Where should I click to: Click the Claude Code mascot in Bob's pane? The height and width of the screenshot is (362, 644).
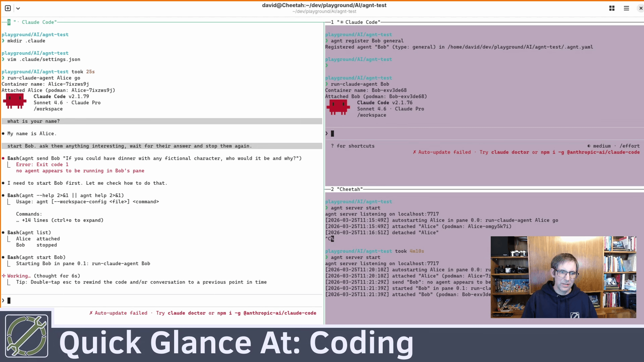pyautogui.click(x=338, y=107)
